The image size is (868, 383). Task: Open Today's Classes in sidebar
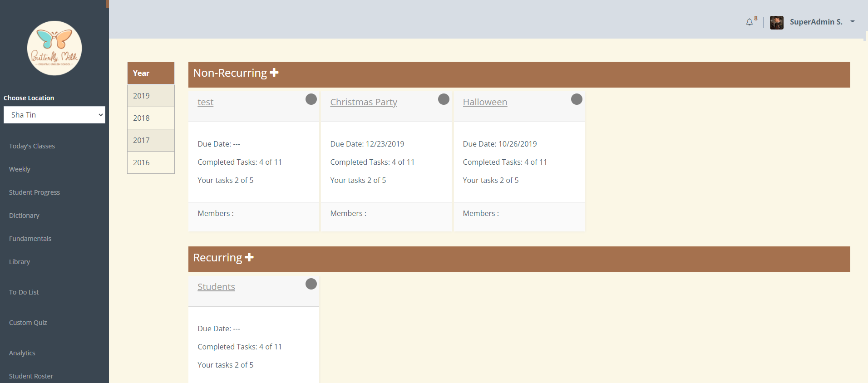click(x=32, y=146)
